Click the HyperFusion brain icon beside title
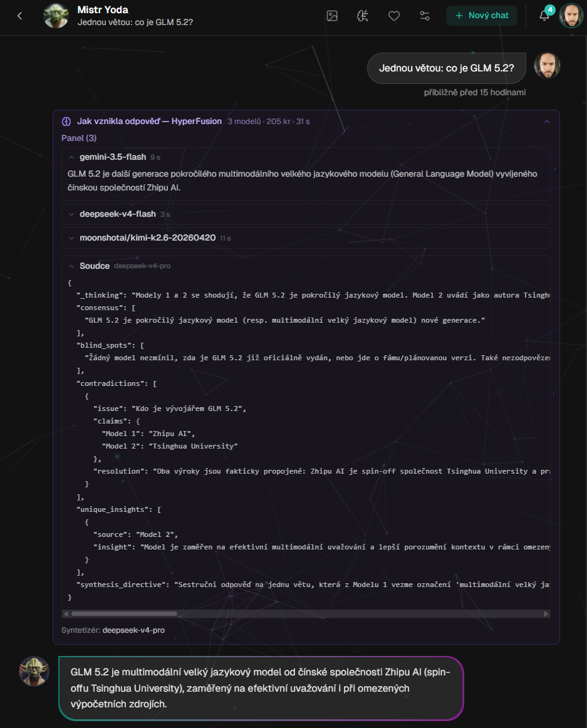Screen dimensions: 587x728 pos(66,121)
